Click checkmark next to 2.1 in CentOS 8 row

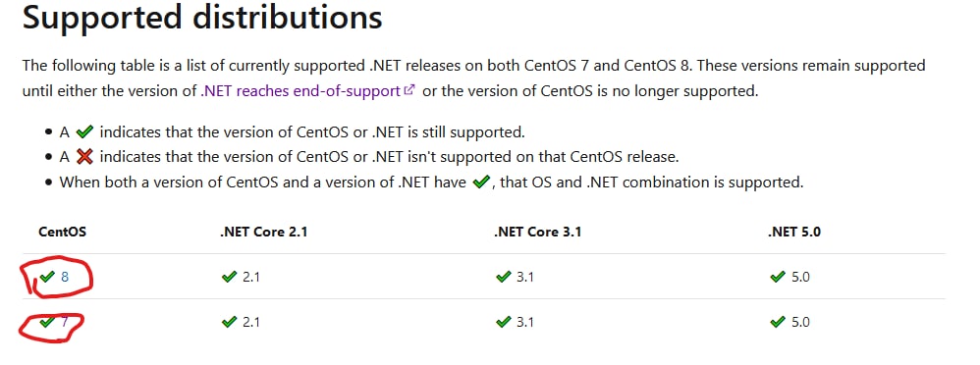[x=230, y=276]
